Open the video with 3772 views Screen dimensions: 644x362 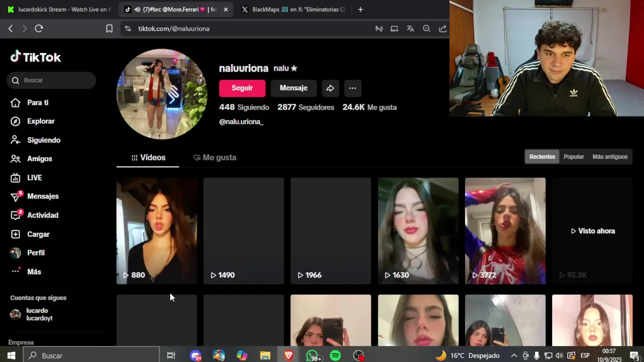pyautogui.click(x=505, y=231)
